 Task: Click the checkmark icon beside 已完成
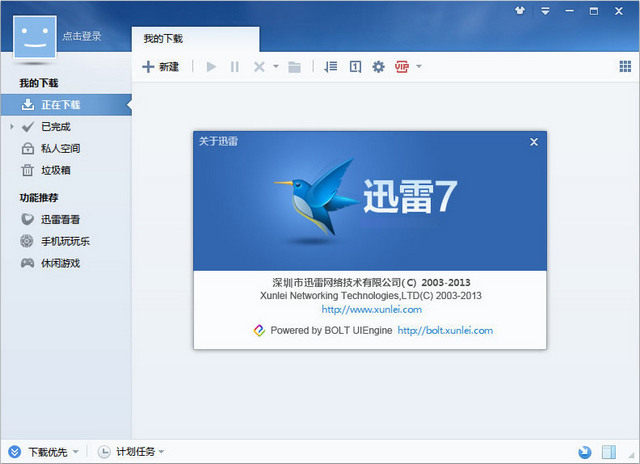pos(27,127)
